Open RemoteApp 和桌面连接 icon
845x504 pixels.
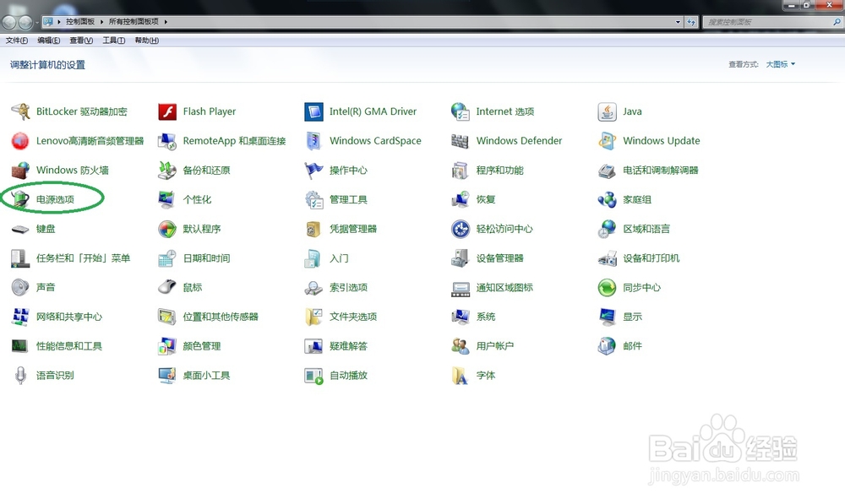coord(167,141)
